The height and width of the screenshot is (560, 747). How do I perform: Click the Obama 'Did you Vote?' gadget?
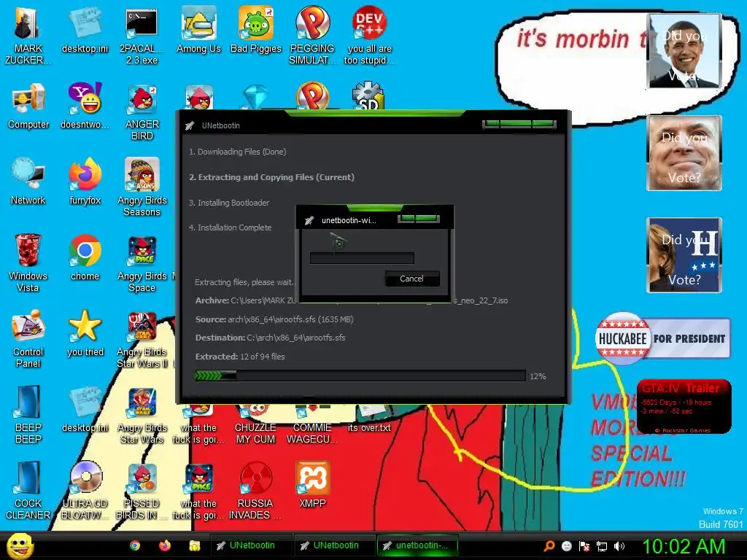pos(684,51)
